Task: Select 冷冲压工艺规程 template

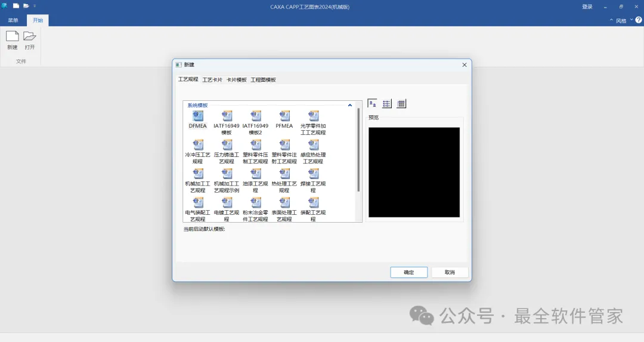Action: 197,152
